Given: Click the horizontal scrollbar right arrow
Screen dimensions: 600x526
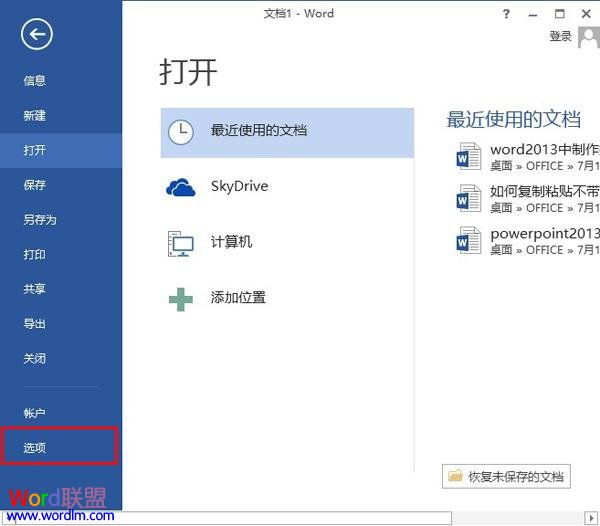Looking at the screenshot, I should click(x=592, y=518).
